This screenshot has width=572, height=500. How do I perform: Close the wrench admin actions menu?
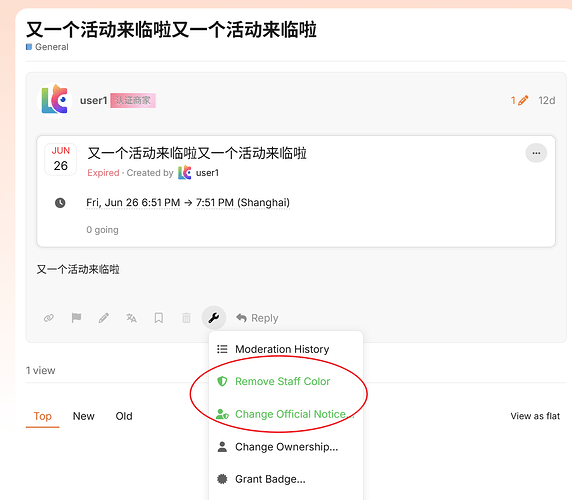[x=214, y=318]
